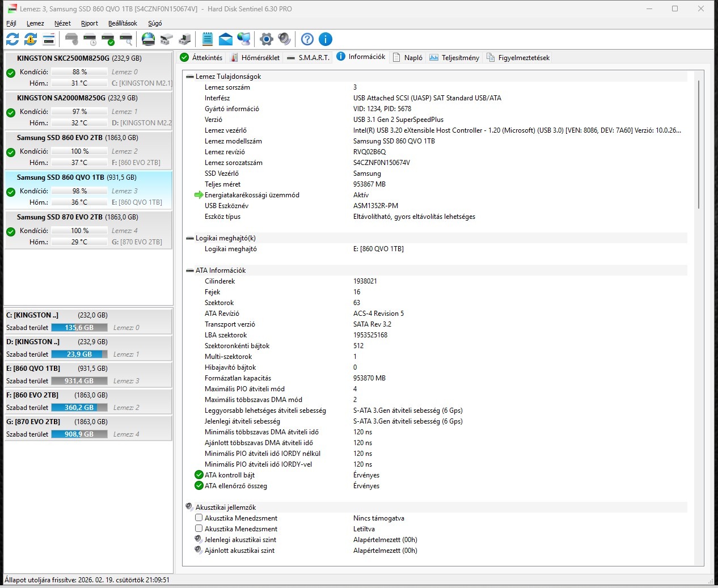The height and width of the screenshot is (588, 718).
Task: Collapse the Logikai meghajtó(k) section
Action: tap(190, 238)
